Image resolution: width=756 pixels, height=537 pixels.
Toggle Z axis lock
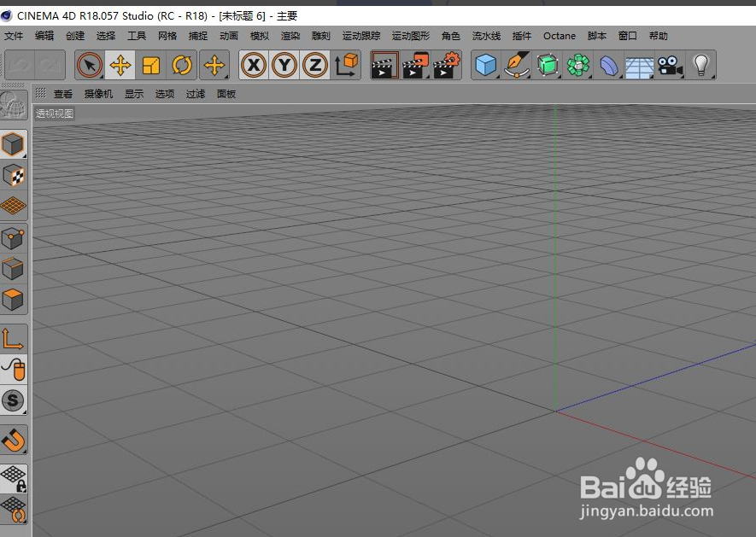[x=315, y=65]
